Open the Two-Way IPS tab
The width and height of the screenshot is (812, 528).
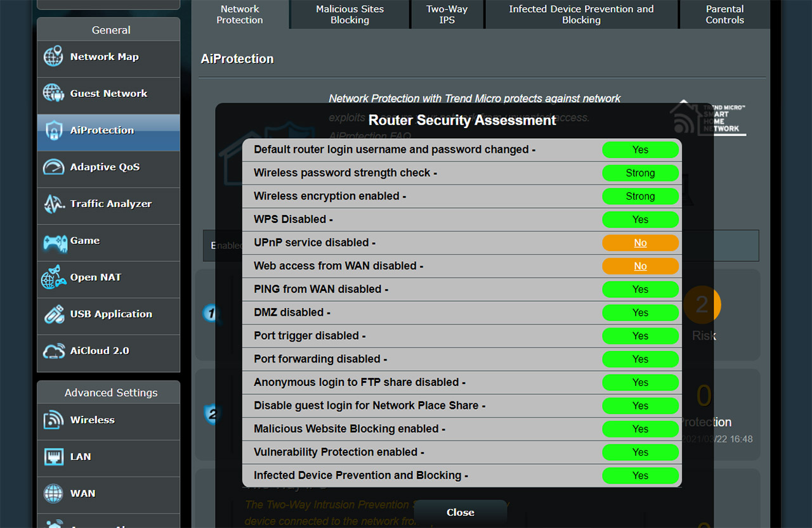(447, 14)
